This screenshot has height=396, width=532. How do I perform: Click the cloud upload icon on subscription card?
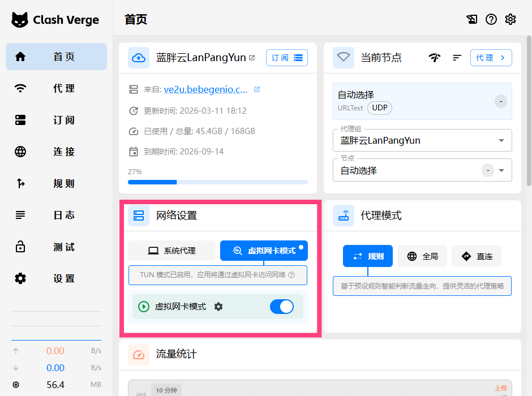[139, 58]
